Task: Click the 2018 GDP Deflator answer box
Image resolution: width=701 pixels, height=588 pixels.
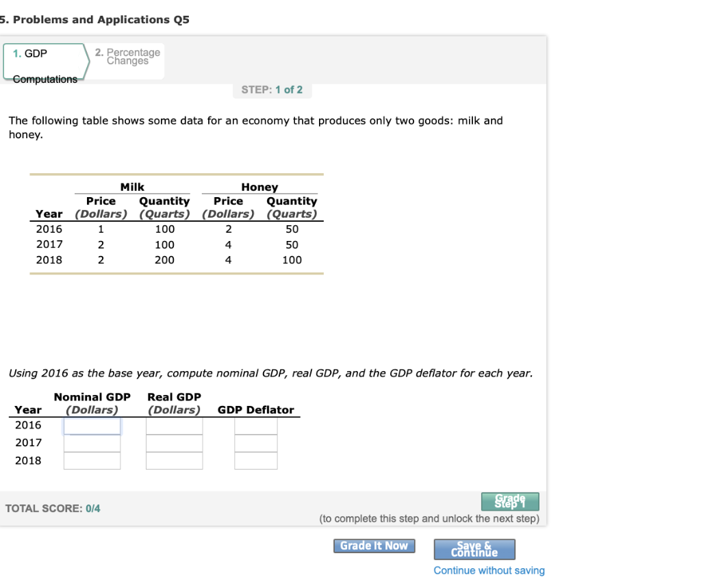Action: point(255,460)
